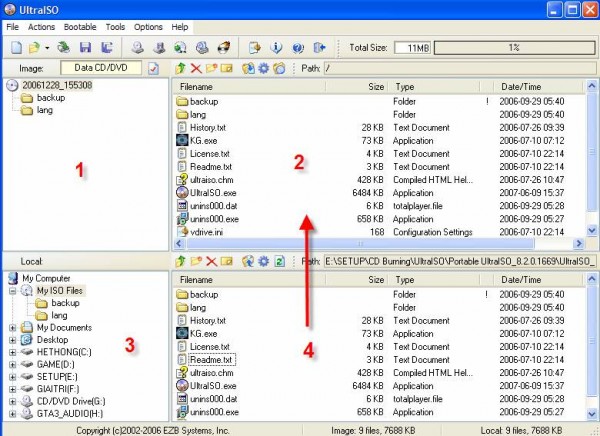The image size is (600, 436).
Task: Click the Save As icon
Action: point(107,47)
